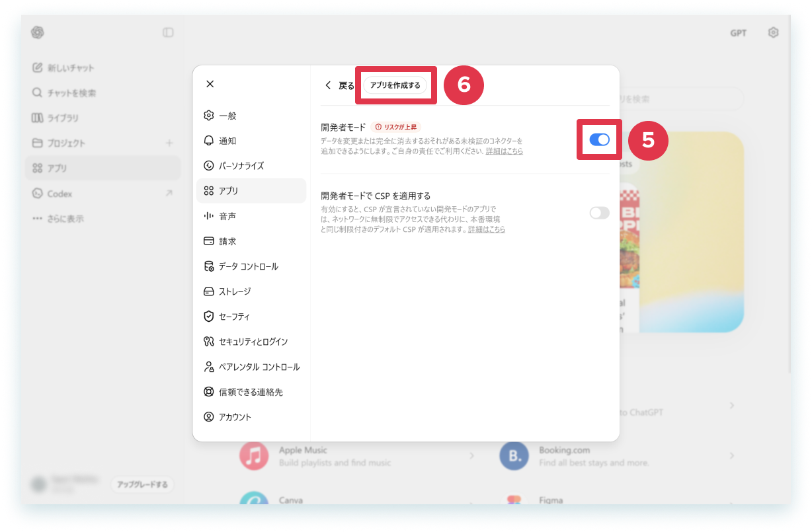The width and height of the screenshot is (812, 532).
Task: Open セキュリティとログイン settings section
Action: 251,342
